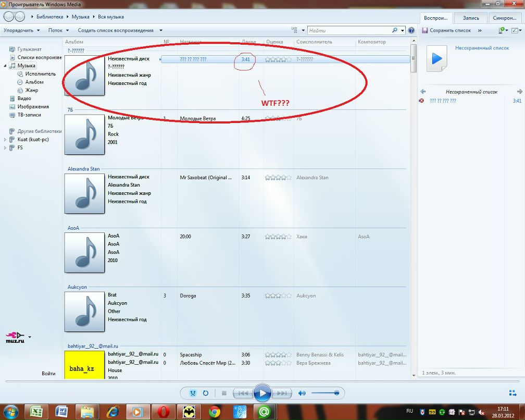Click Войти sign-in link
The width and height of the screenshot is (525, 420).
pos(48,374)
